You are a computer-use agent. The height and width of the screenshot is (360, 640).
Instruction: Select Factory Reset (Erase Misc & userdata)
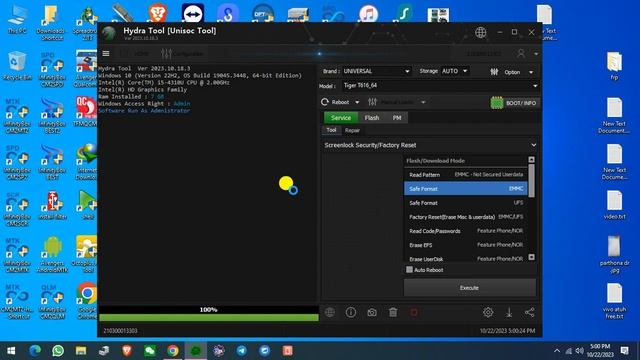(x=466, y=217)
